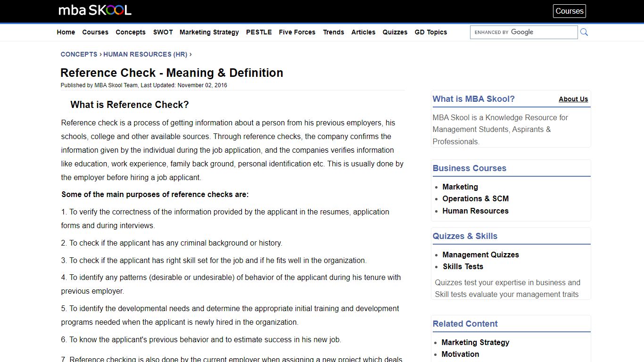Click point 3 about right skill set
This screenshot has height=362, width=644.
tap(214, 260)
